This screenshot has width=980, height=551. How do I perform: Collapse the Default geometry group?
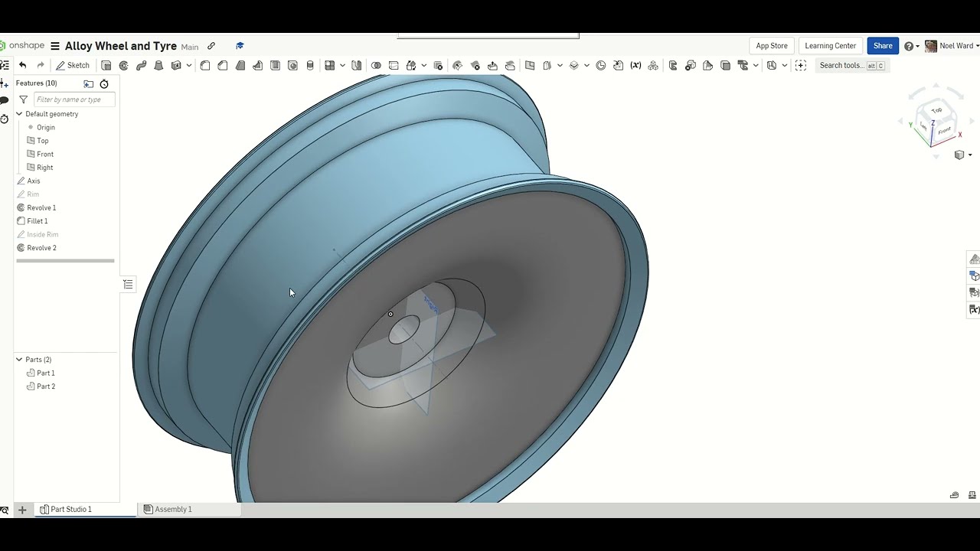pos(19,114)
